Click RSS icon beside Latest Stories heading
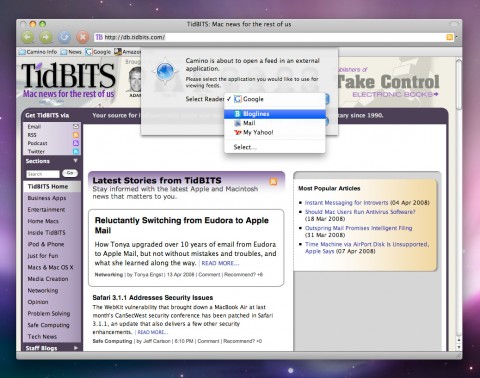The height and width of the screenshot is (378, 480). [x=273, y=181]
